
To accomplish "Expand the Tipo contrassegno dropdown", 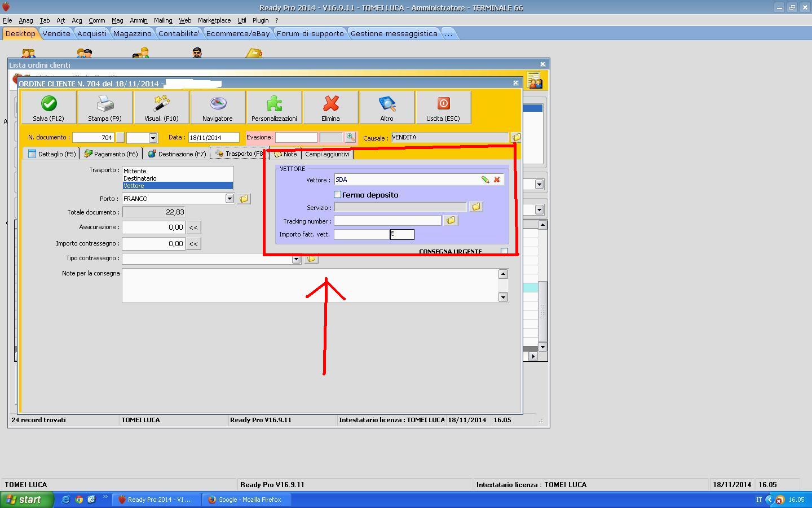I will click(296, 259).
